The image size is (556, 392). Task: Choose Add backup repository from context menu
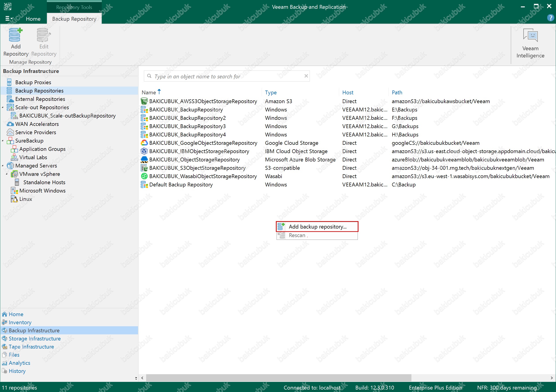click(317, 226)
